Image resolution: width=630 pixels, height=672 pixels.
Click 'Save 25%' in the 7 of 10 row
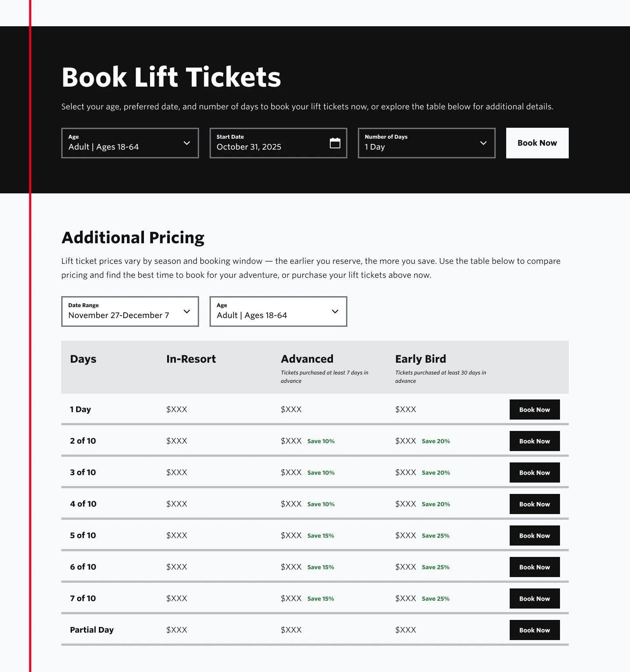point(435,598)
